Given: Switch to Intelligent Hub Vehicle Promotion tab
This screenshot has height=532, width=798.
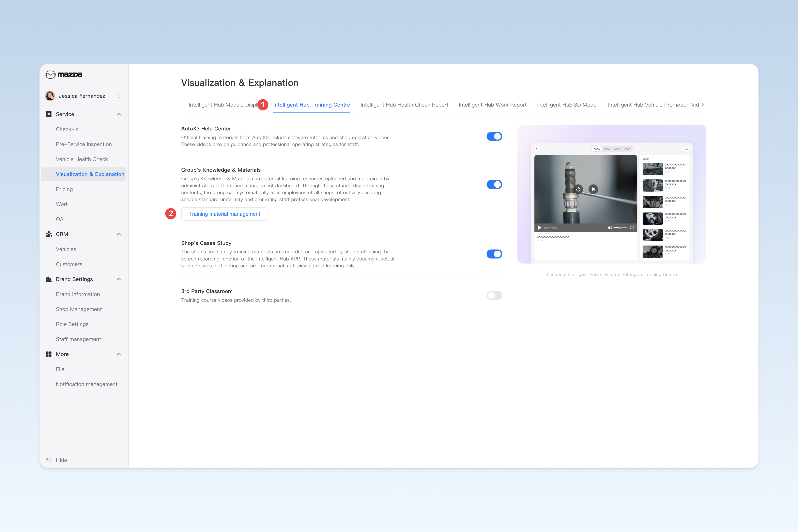Looking at the screenshot, I should click(653, 105).
